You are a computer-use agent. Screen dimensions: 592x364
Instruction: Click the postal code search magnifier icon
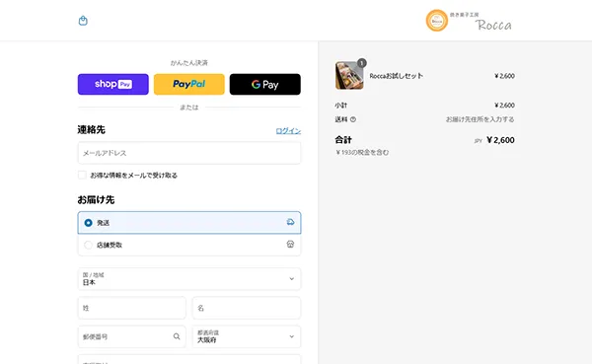[177, 336]
